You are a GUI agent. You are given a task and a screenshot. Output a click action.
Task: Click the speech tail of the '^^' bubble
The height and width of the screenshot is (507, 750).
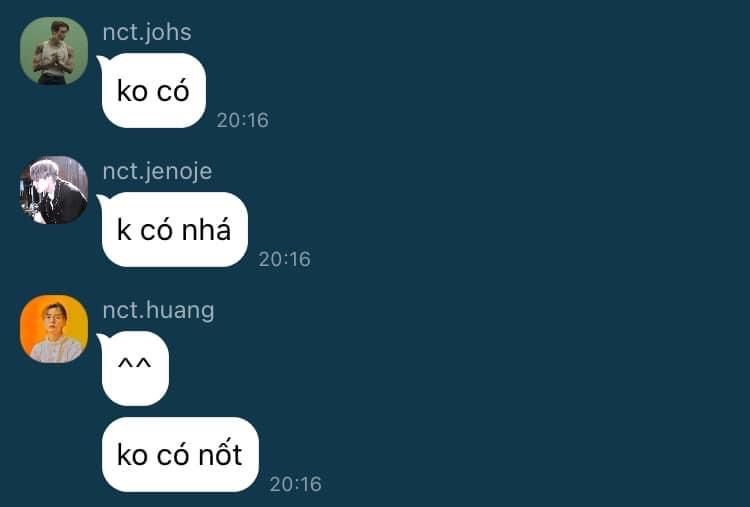[101, 339]
